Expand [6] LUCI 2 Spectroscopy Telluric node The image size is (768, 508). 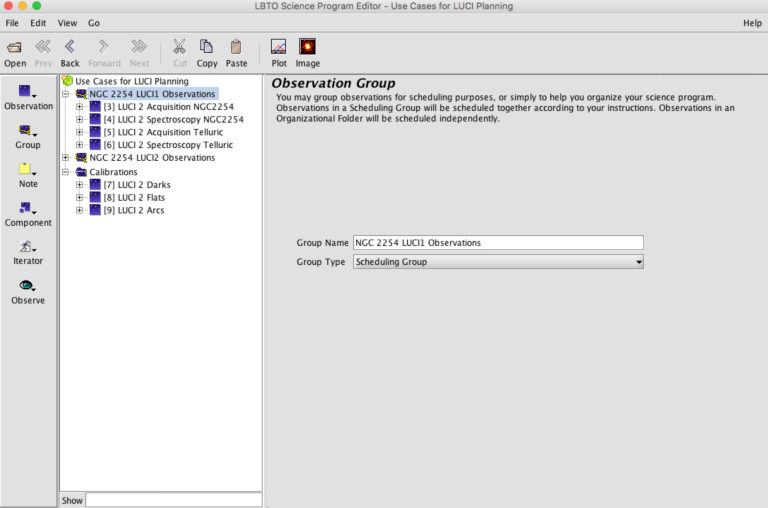(x=79, y=145)
